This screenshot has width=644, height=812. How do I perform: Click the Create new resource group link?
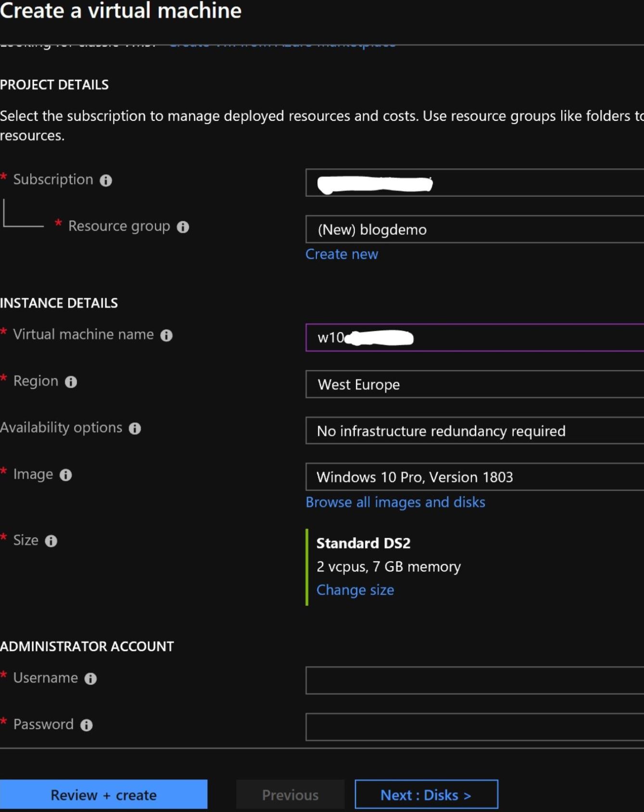(341, 254)
